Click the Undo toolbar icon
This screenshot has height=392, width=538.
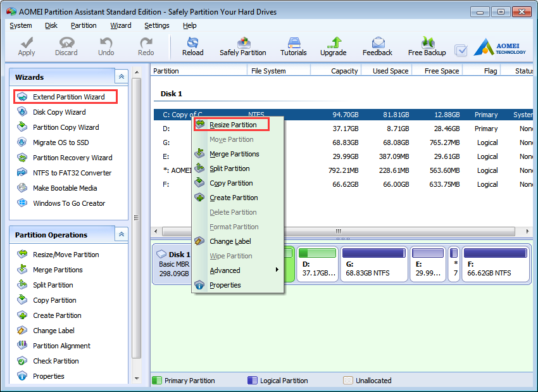(106, 46)
